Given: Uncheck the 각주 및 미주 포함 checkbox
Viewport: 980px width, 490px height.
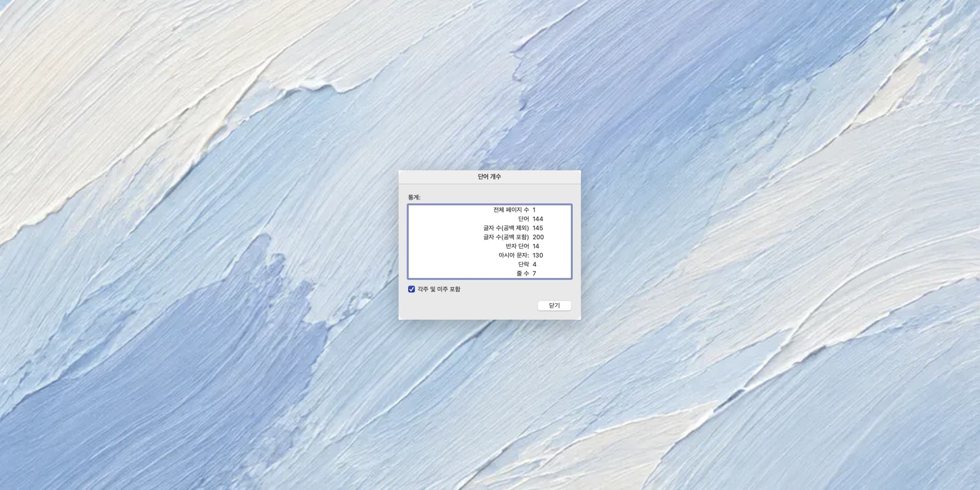Looking at the screenshot, I should pos(412,289).
